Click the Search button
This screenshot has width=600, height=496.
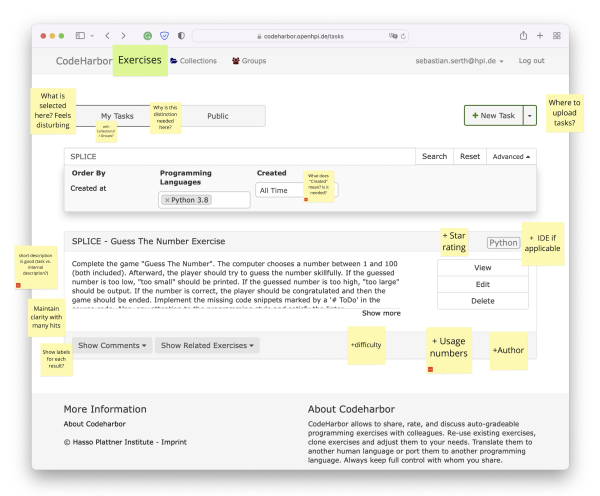point(434,157)
